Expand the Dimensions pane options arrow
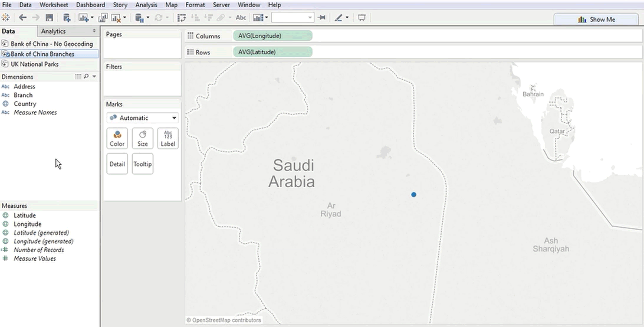644x327 pixels. pos(94,77)
